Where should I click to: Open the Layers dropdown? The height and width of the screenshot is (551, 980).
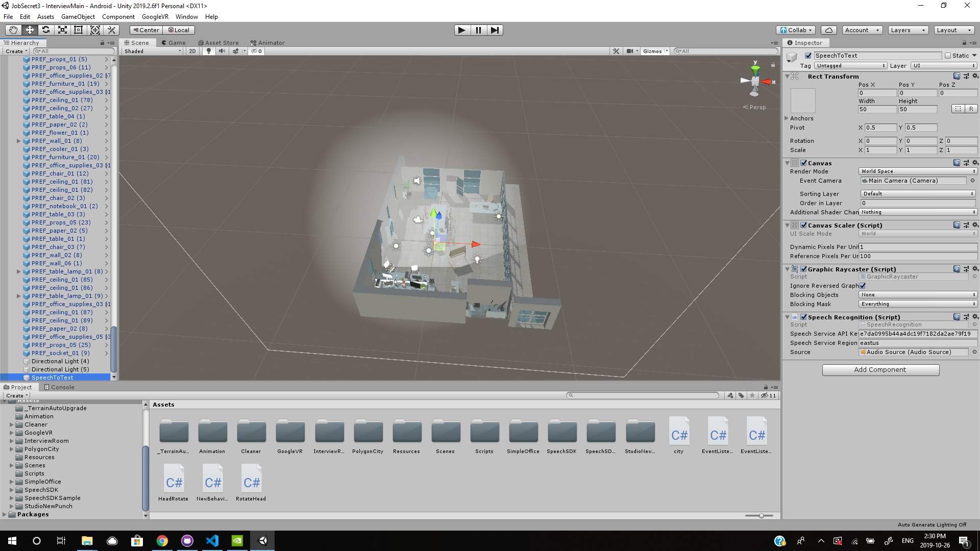click(x=908, y=30)
